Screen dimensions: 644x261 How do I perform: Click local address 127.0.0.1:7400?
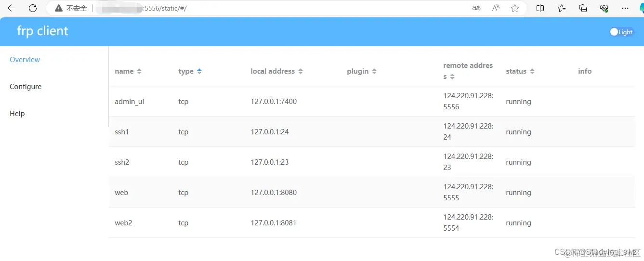pyautogui.click(x=274, y=102)
